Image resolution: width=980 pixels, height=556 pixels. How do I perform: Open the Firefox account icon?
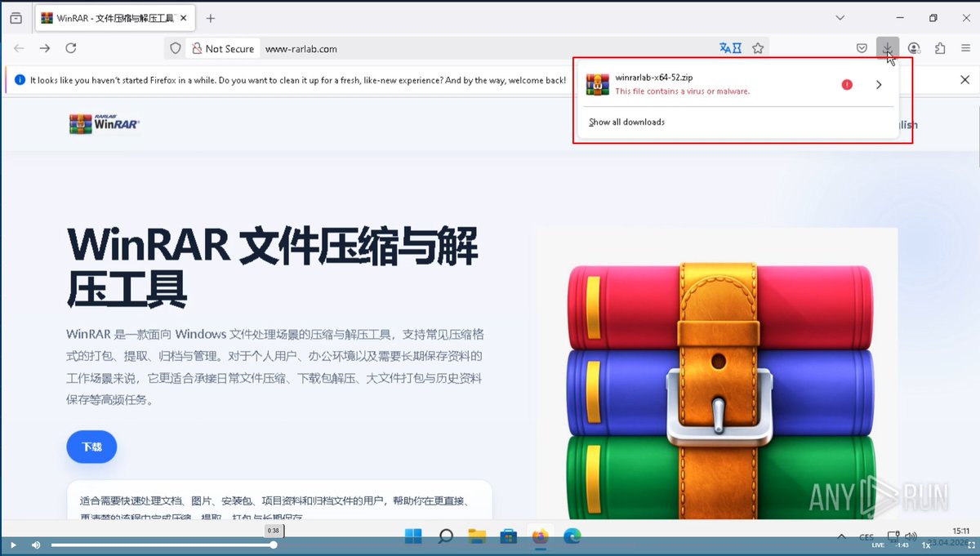914,48
